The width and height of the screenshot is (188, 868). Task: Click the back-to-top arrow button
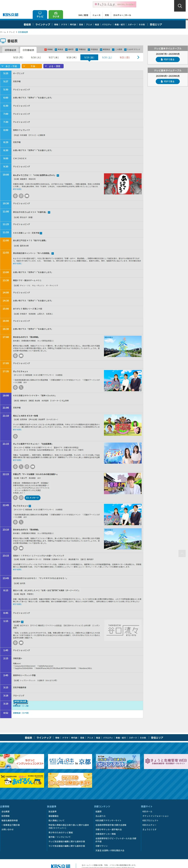tap(182, 553)
